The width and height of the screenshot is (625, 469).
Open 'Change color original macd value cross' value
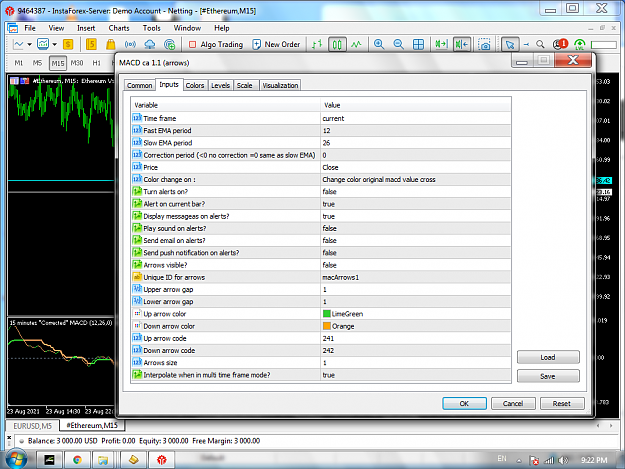coord(416,179)
